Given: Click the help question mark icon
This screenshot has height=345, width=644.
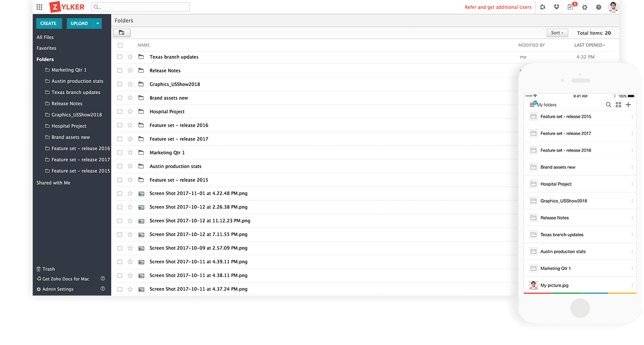Looking at the screenshot, I should click(599, 7).
